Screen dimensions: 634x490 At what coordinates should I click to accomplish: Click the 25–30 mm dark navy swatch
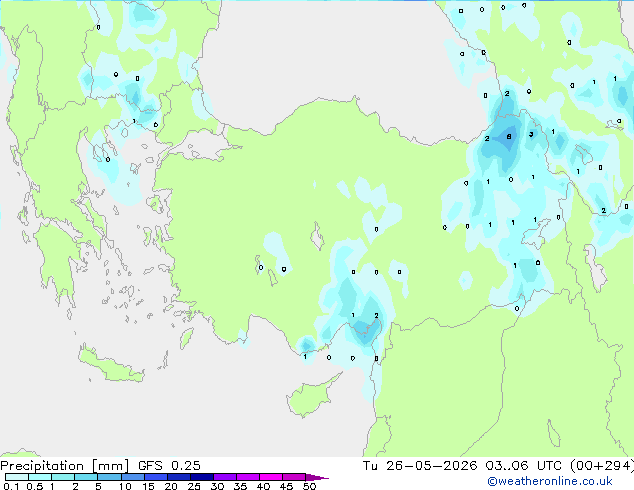coord(201,477)
